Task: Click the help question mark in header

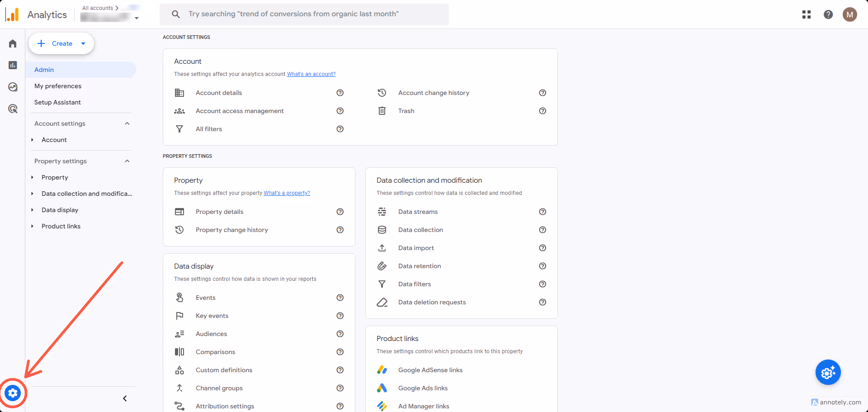Action: pyautogui.click(x=828, y=14)
